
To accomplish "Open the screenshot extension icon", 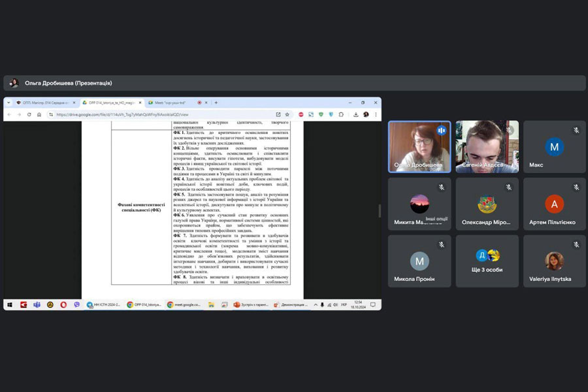I will (311, 114).
